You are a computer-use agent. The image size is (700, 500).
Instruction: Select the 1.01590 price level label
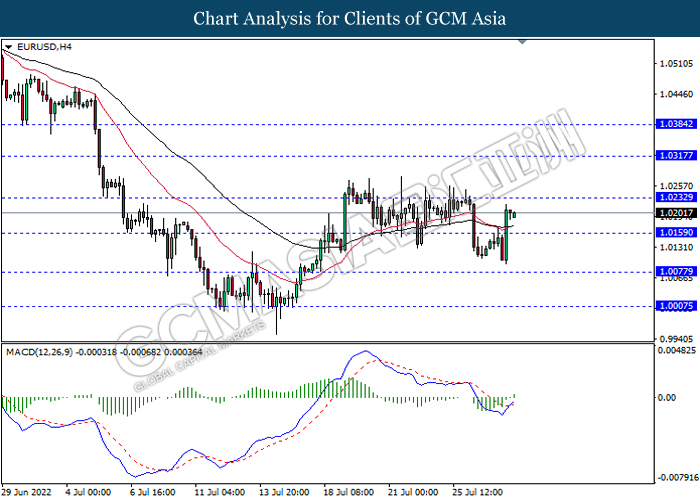(x=676, y=232)
